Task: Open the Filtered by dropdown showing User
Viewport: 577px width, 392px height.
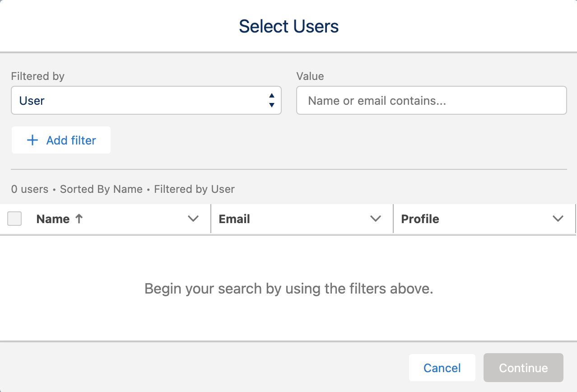Action: [146, 100]
